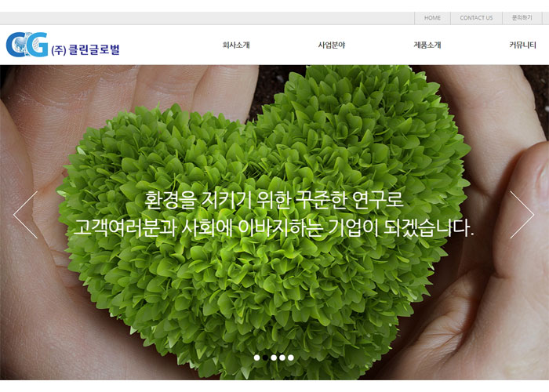Open the 커뮤니티 menu item
The height and width of the screenshot is (392, 549).
(x=523, y=45)
